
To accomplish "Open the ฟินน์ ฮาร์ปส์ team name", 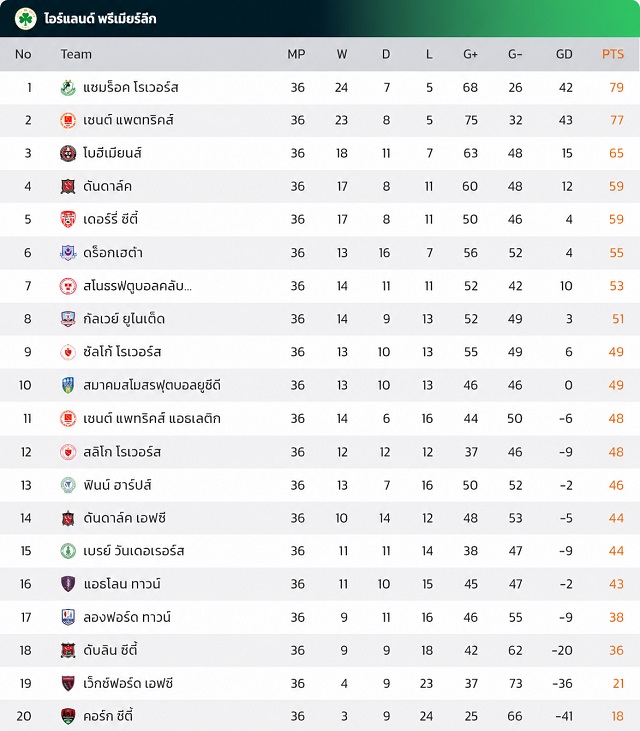I will pos(117,485).
